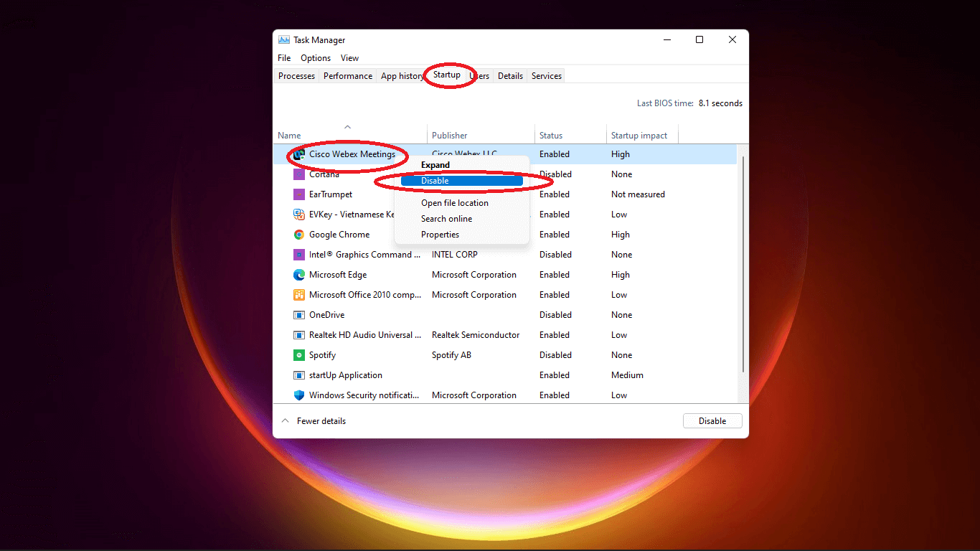
Task: Click the sort arrow above Name column
Action: point(348,127)
